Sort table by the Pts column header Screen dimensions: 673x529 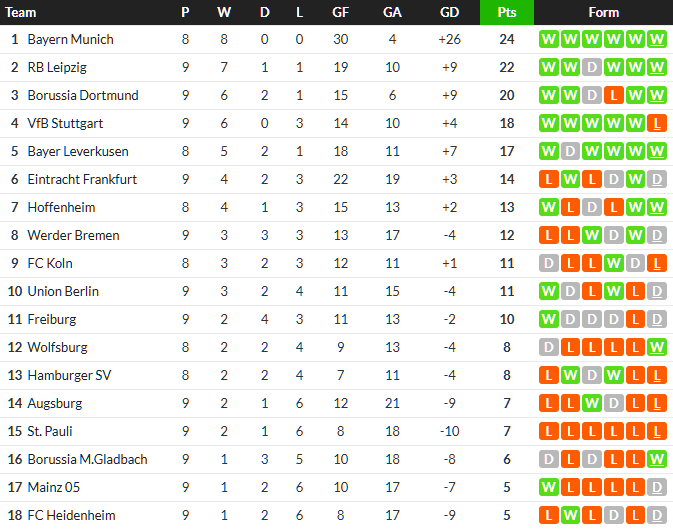click(x=507, y=13)
